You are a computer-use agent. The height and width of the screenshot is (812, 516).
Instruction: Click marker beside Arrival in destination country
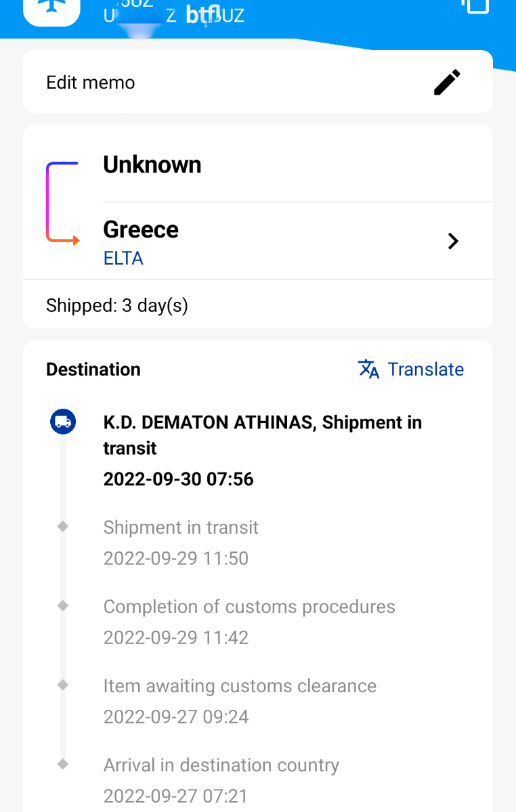tap(63, 764)
